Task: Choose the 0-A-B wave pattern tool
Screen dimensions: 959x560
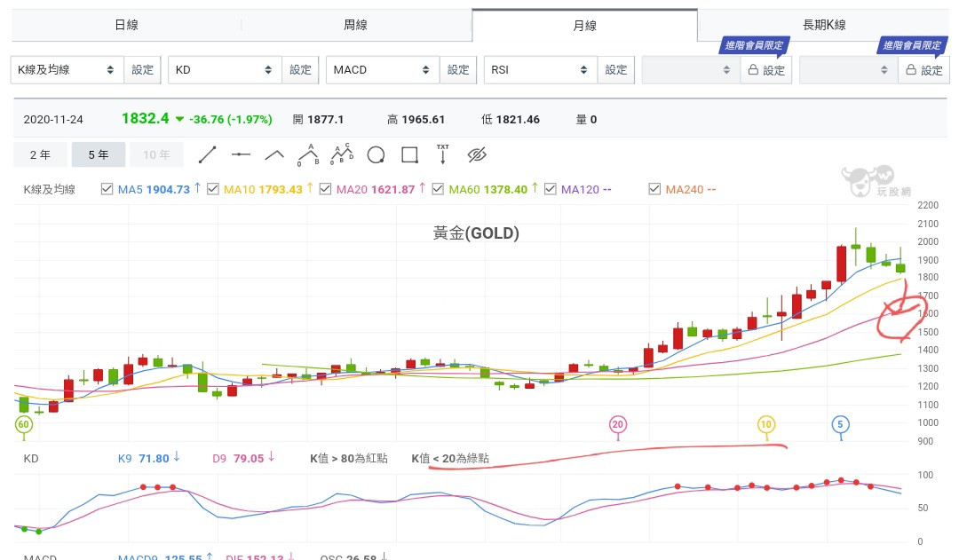Action: coord(308,154)
